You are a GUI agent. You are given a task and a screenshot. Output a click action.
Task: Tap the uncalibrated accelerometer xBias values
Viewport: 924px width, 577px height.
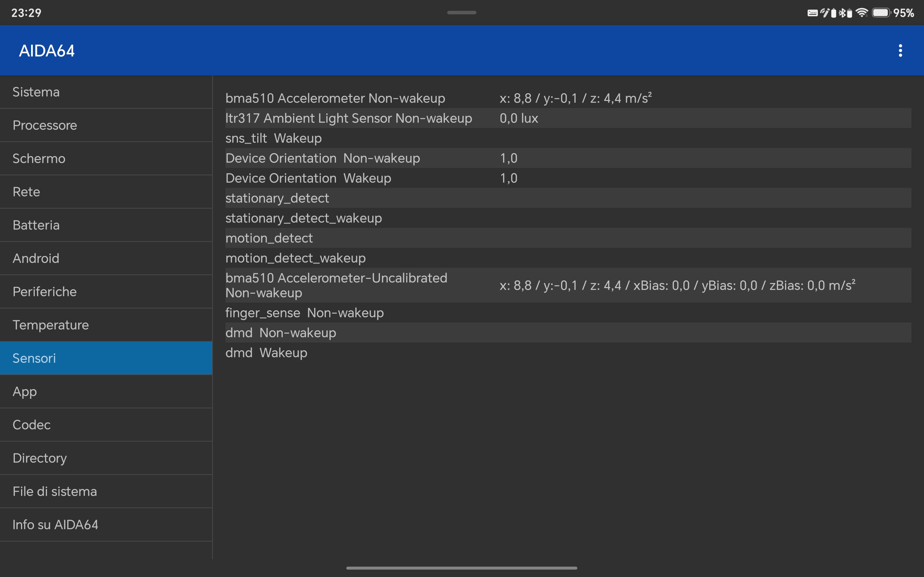point(677,286)
